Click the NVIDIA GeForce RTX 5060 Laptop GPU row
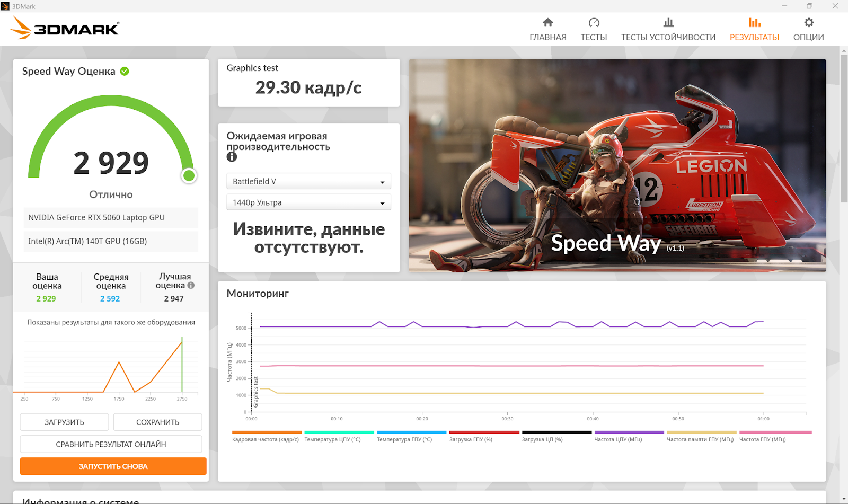Screen dimensions: 848x504 tap(111, 217)
